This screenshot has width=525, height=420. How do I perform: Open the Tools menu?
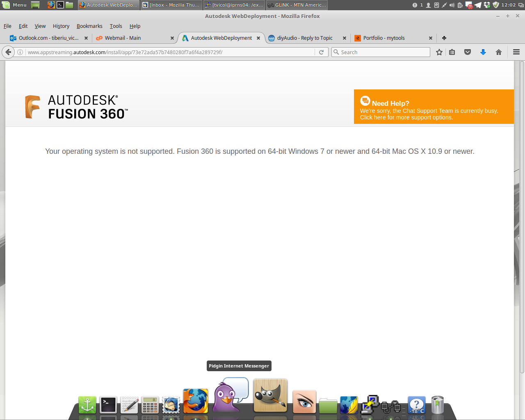(116, 26)
